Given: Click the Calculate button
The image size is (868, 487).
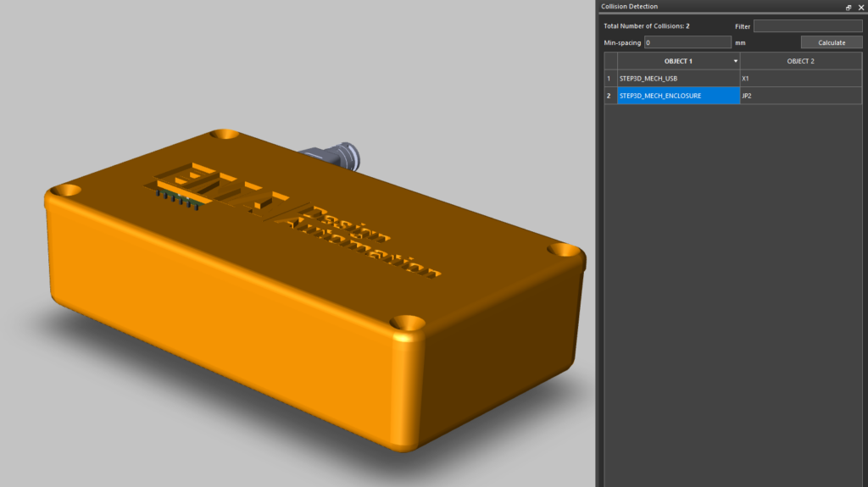Looking at the screenshot, I should click(832, 42).
